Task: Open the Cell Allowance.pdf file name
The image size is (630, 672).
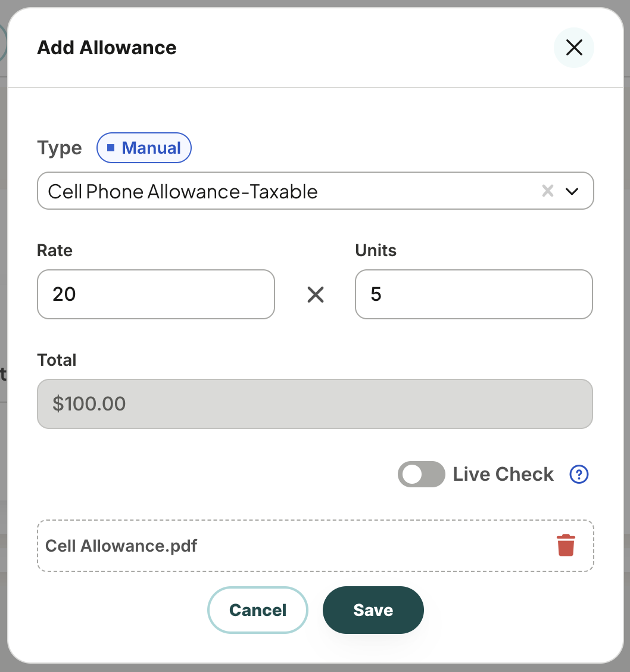Action: pyautogui.click(x=121, y=546)
